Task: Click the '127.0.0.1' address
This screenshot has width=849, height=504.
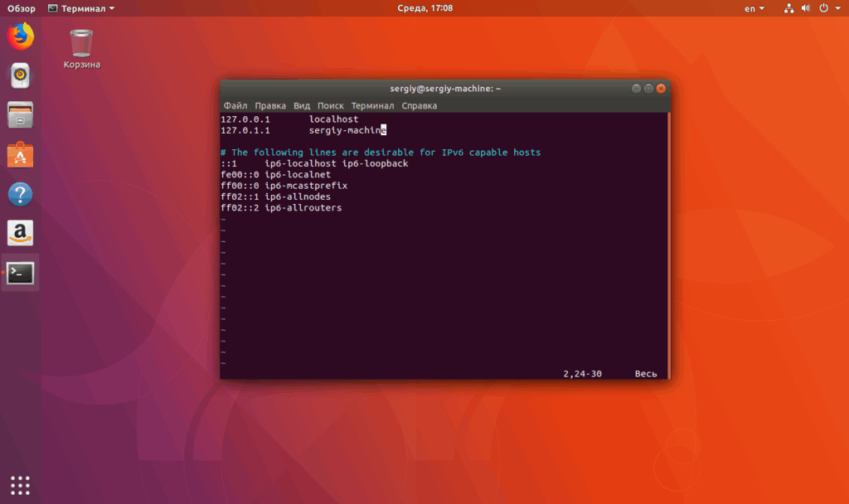Action: 245,119
